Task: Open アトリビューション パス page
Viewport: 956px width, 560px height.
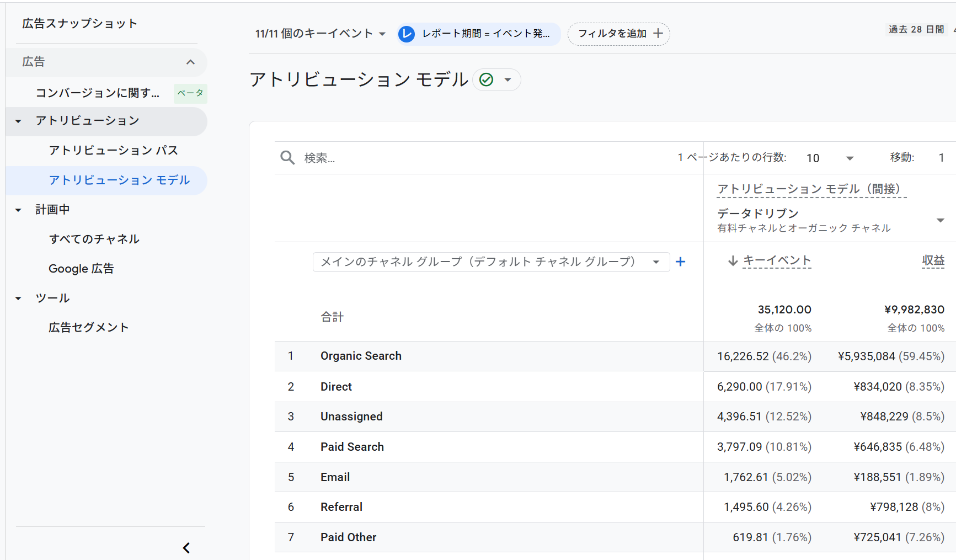Action: [x=114, y=150]
